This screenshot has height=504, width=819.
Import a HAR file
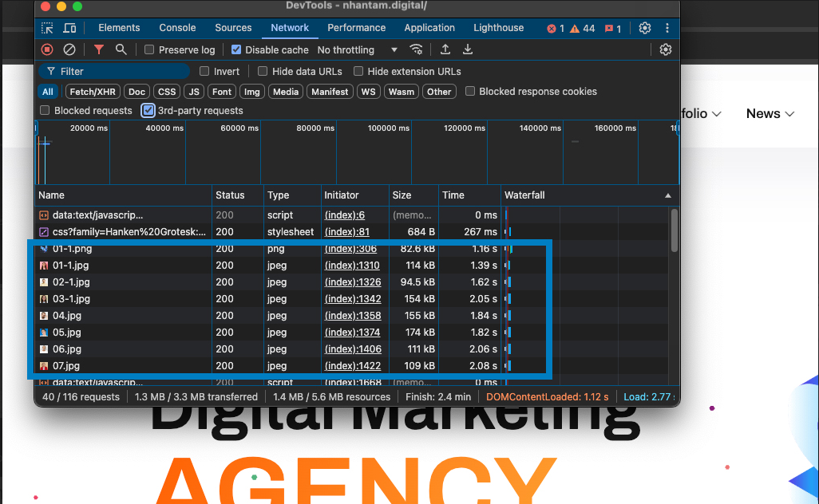pos(445,49)
